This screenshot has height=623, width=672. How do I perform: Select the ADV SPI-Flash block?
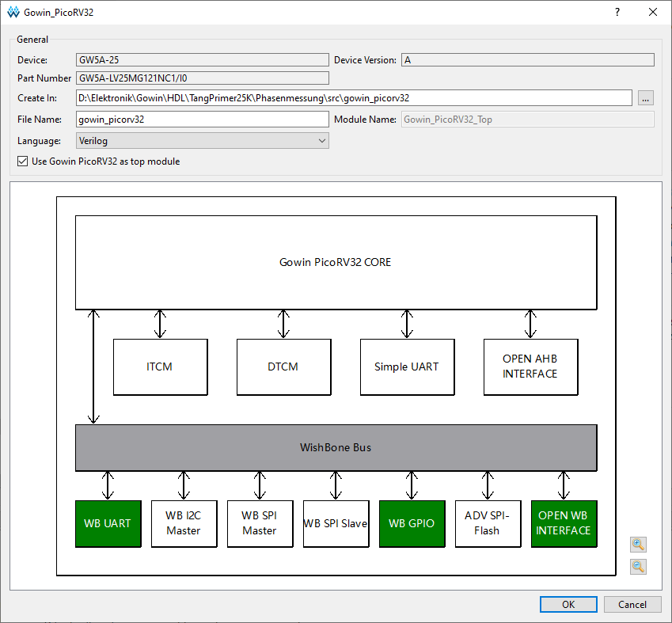point(488,523)
